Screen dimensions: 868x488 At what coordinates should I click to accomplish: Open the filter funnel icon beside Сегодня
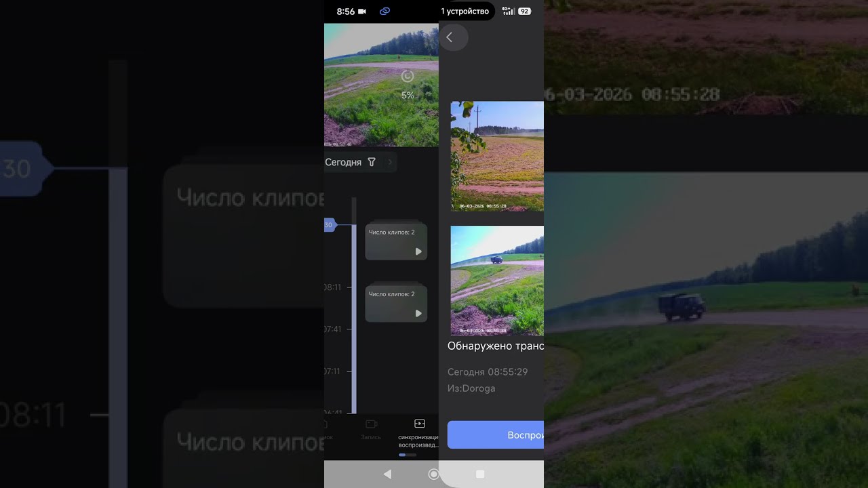point(372,162)
